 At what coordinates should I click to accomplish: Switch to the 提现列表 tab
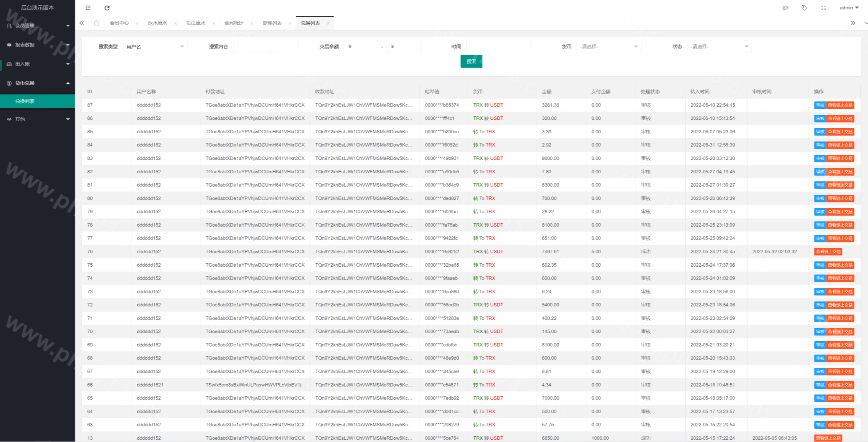pos(272,23)
